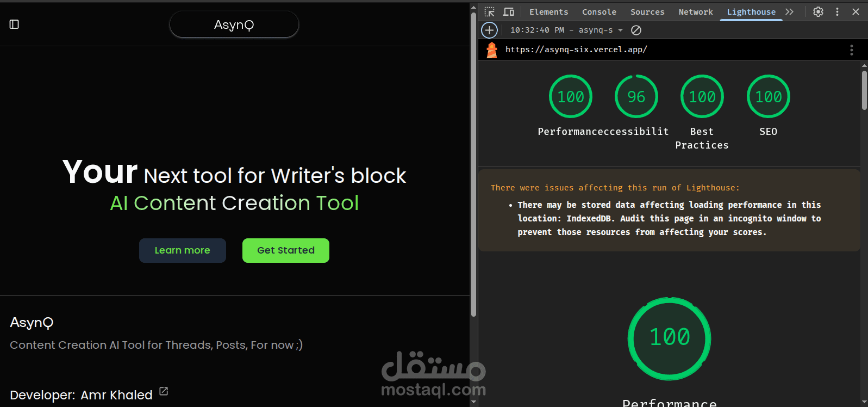Click the AsynQ title pill in header
The image size is (868, 407).
click(x=234, y=24)
